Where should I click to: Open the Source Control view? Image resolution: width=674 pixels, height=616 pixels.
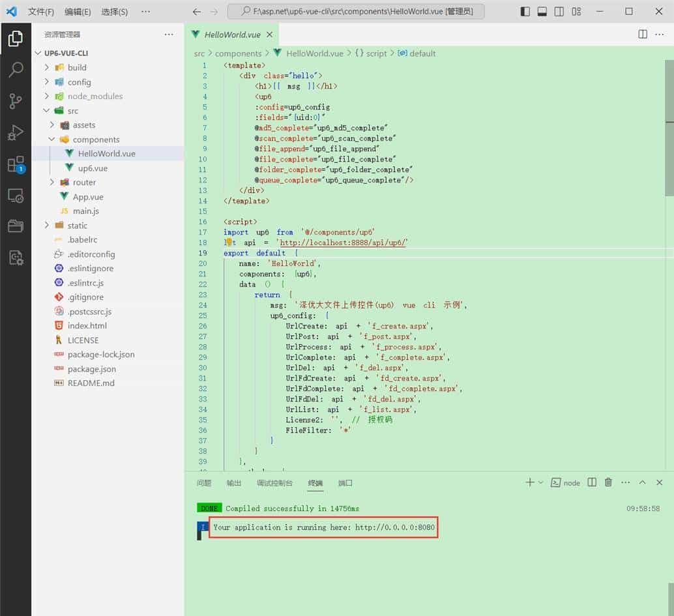point(15,101)
